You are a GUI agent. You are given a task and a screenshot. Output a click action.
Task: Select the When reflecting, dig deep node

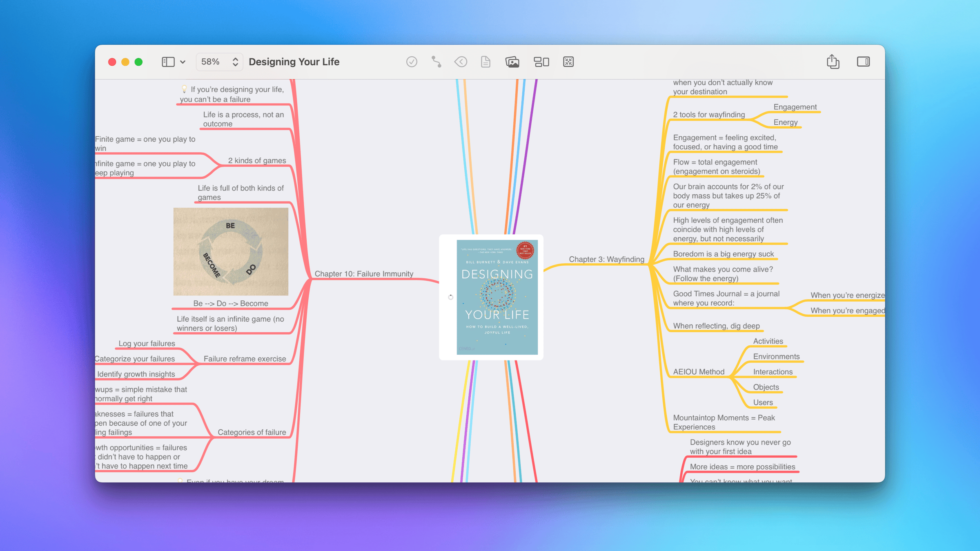(716, 326)
